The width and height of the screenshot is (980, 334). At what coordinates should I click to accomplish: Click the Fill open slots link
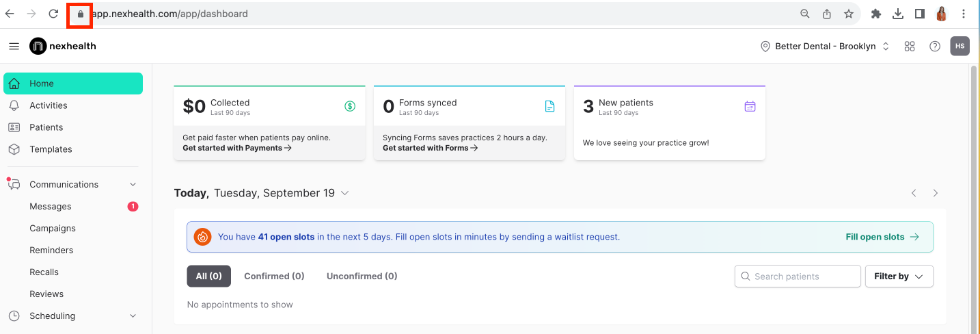point(882,237)
